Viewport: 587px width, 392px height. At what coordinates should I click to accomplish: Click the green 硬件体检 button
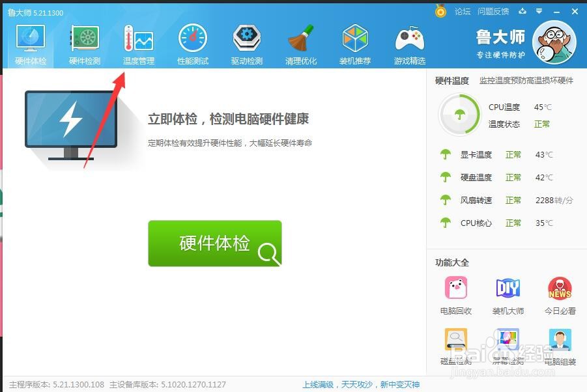[x=215, y=243]
